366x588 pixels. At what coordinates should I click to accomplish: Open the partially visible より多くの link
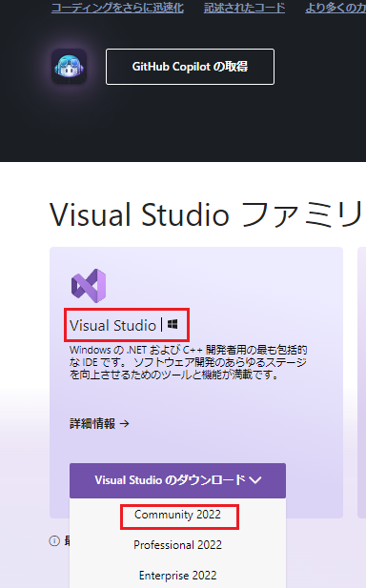click(335, 8)
